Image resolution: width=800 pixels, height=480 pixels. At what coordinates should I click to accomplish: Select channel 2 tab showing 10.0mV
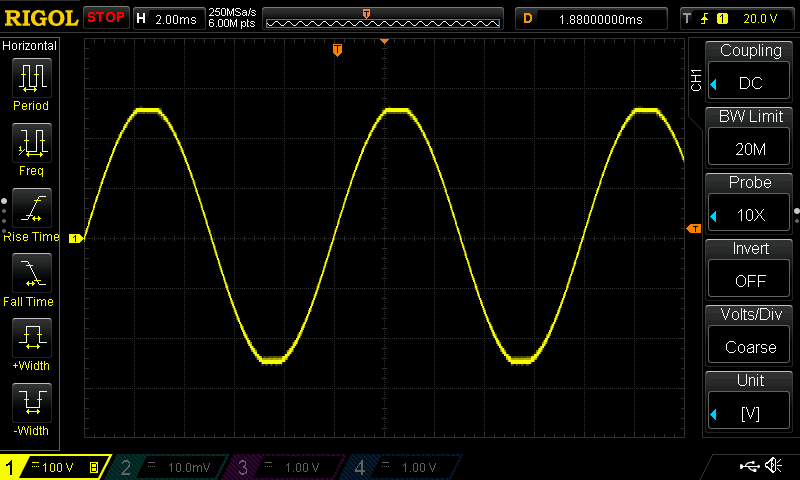coord(169,467)
